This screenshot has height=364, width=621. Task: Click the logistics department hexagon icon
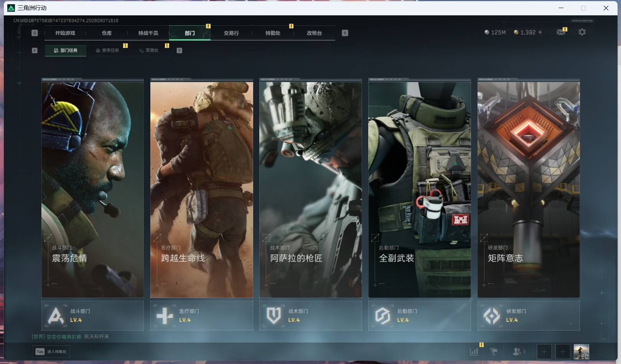[x=383, y=316]
